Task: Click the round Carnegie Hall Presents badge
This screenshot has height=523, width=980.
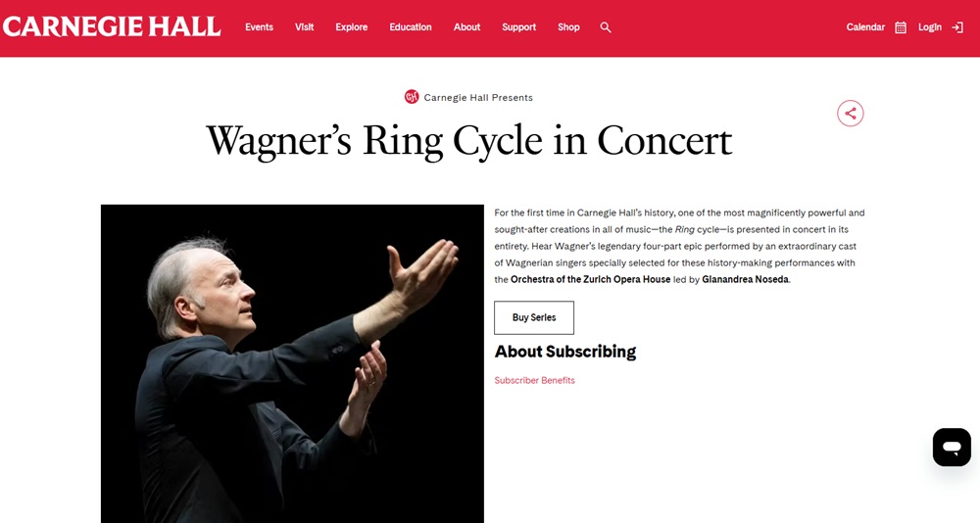Action: (x=412, y=97)
